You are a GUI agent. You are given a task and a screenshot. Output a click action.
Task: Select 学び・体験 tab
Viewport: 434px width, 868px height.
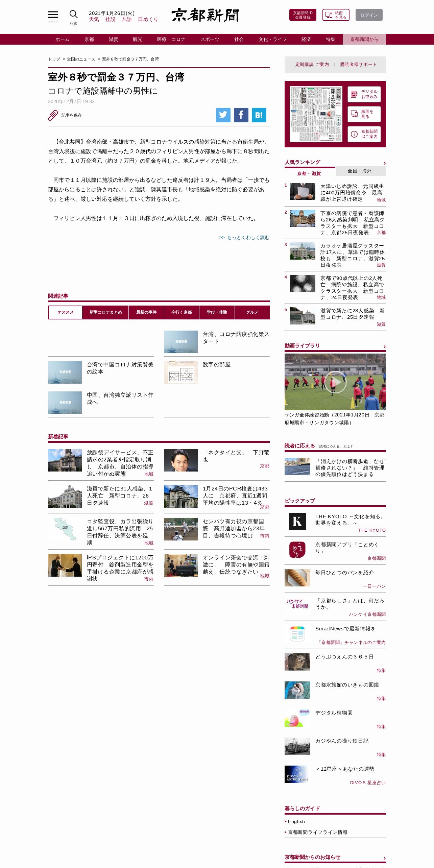[x=217, y=312]
